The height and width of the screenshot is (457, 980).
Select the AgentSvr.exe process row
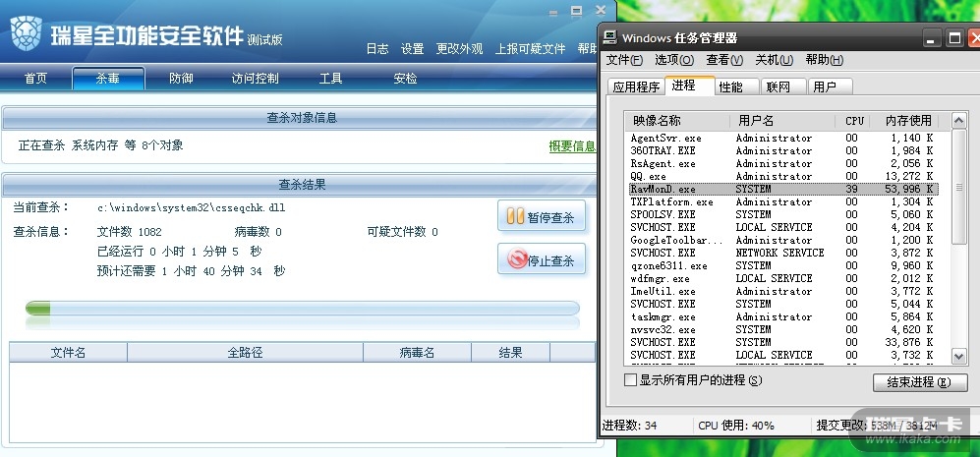[x=782, y=138]
